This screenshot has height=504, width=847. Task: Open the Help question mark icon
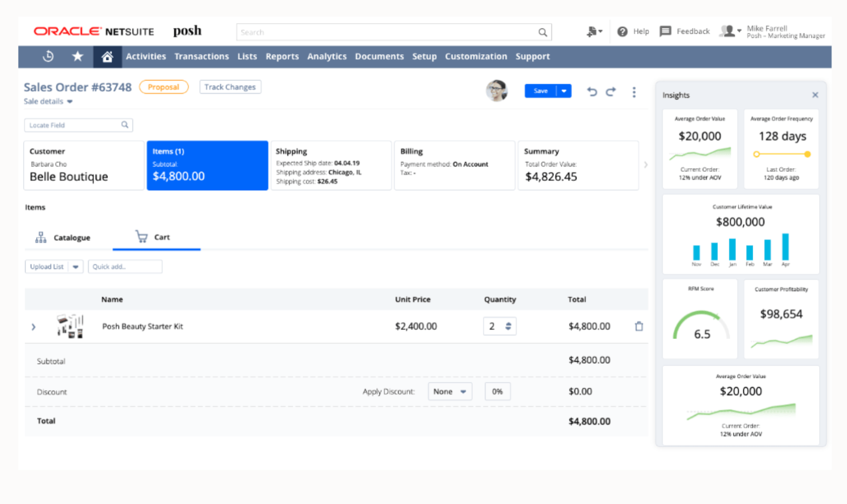(x=622, y=32)
